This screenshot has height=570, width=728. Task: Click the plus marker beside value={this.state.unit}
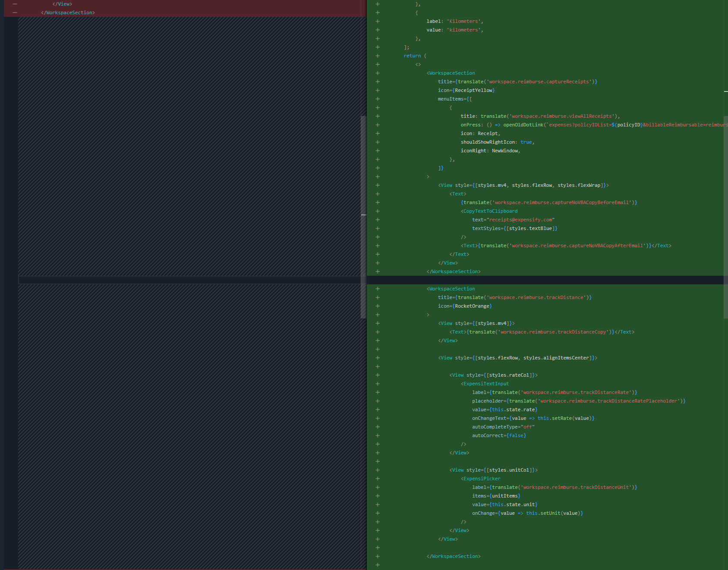378,504
